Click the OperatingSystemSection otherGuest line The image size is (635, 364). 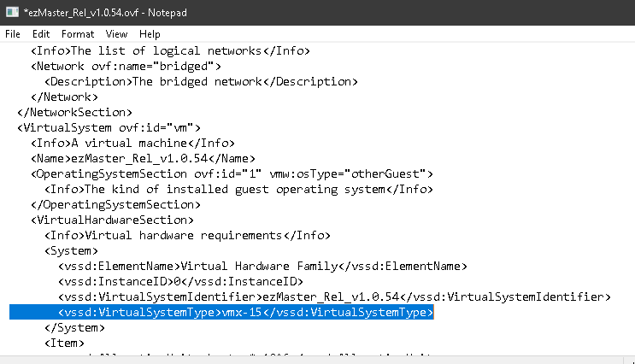(x=232, y=174)
